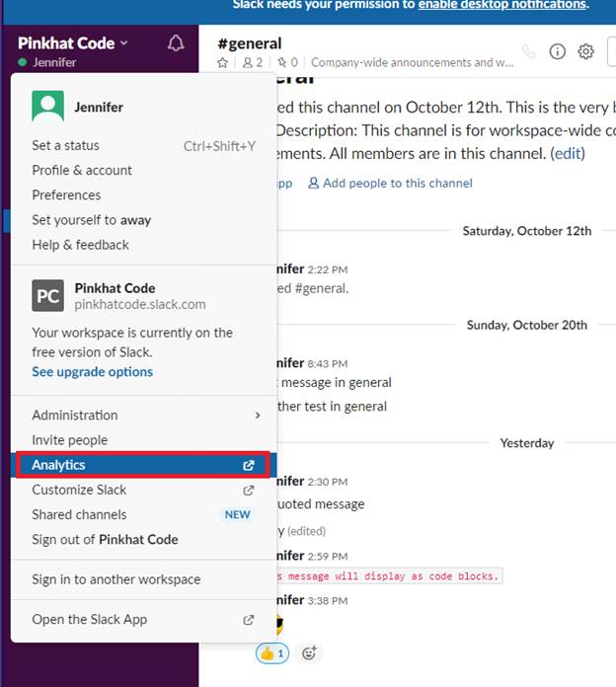
Task: Click the 2:30 PM message timestamp
Action: (x=328, y=482)
